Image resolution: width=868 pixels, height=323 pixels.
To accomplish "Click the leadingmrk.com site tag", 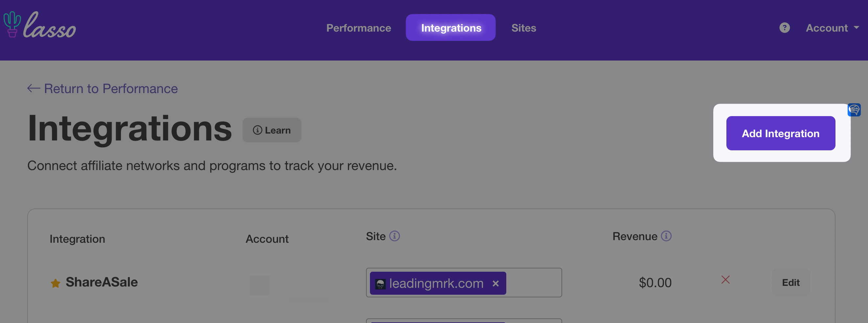I will click(x=438, y=283).
